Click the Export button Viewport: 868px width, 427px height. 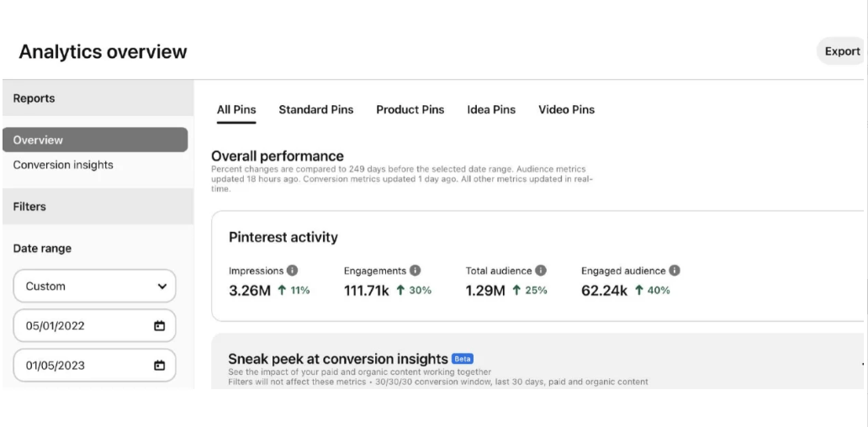[842, 51]
